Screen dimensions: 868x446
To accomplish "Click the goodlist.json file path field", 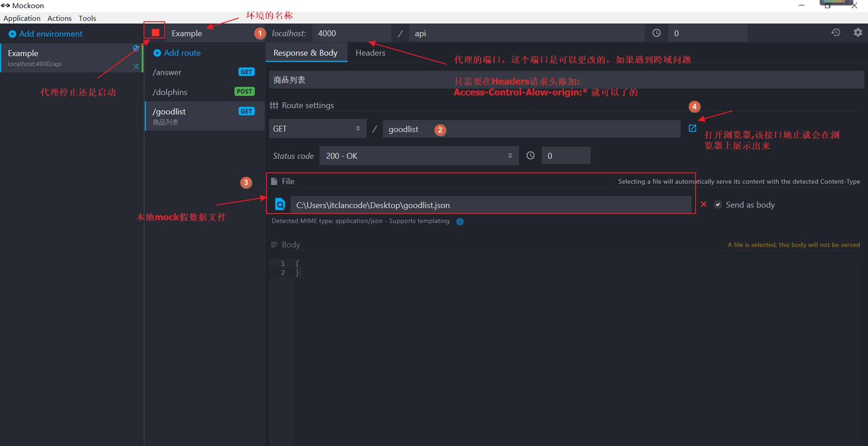I will 491,205.
